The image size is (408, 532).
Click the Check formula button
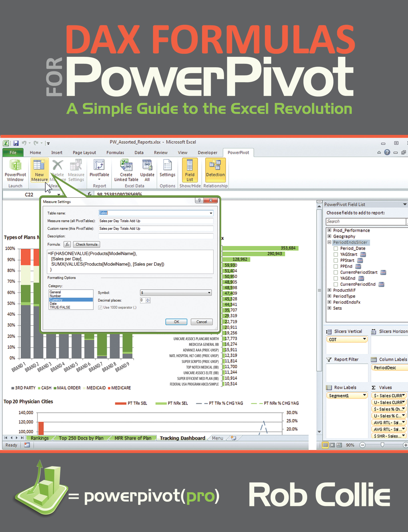(x=86, y=244)
